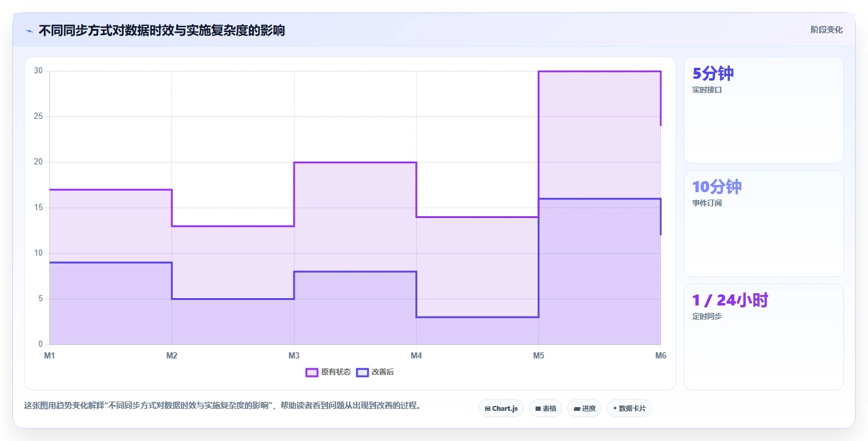Click the y-axis value 25
This screenshot has height=441, width=868.
38,116
